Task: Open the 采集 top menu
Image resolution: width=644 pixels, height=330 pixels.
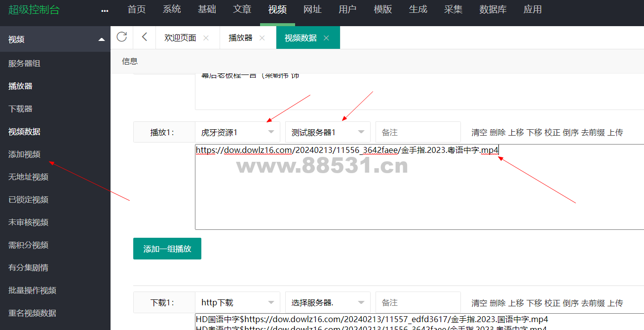Action: (x=453, y=9)
